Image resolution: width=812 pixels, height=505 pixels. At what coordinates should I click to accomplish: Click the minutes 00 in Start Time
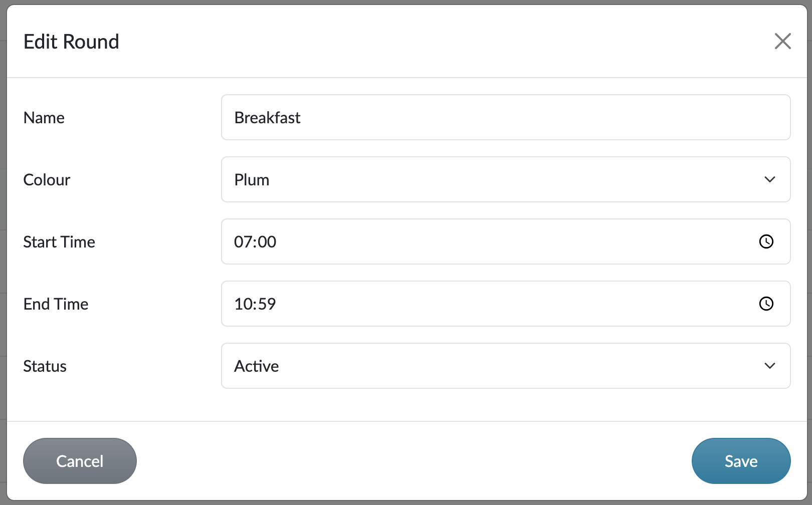click(x=267, y=242)
